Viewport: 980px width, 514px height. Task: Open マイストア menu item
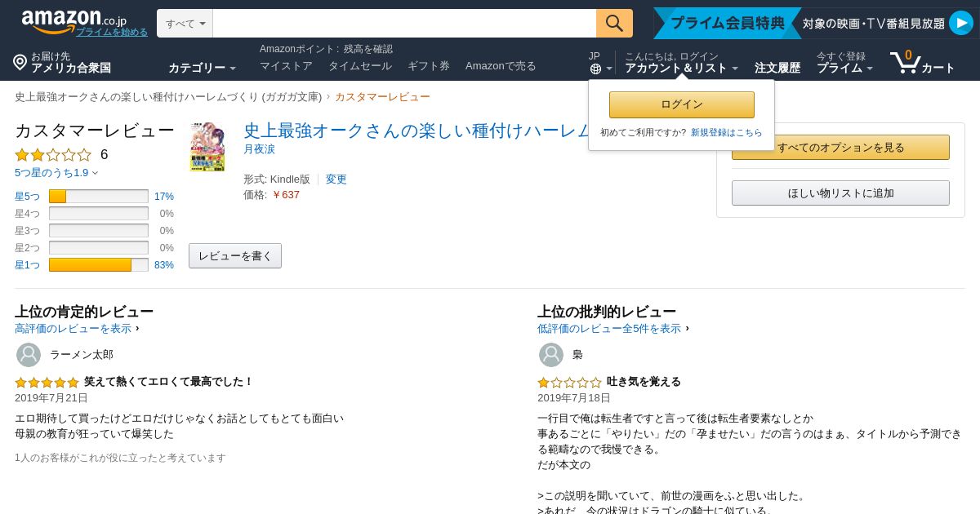286,65
